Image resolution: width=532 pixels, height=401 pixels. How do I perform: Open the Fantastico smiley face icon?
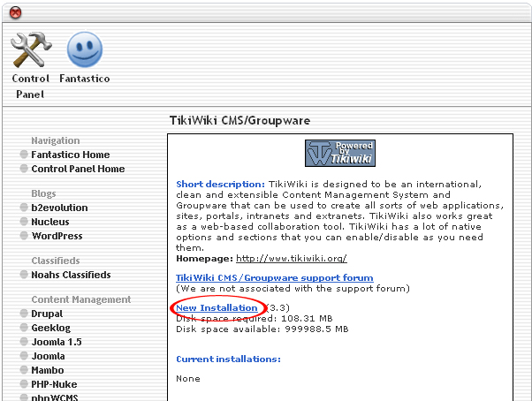tap(85, 49)
